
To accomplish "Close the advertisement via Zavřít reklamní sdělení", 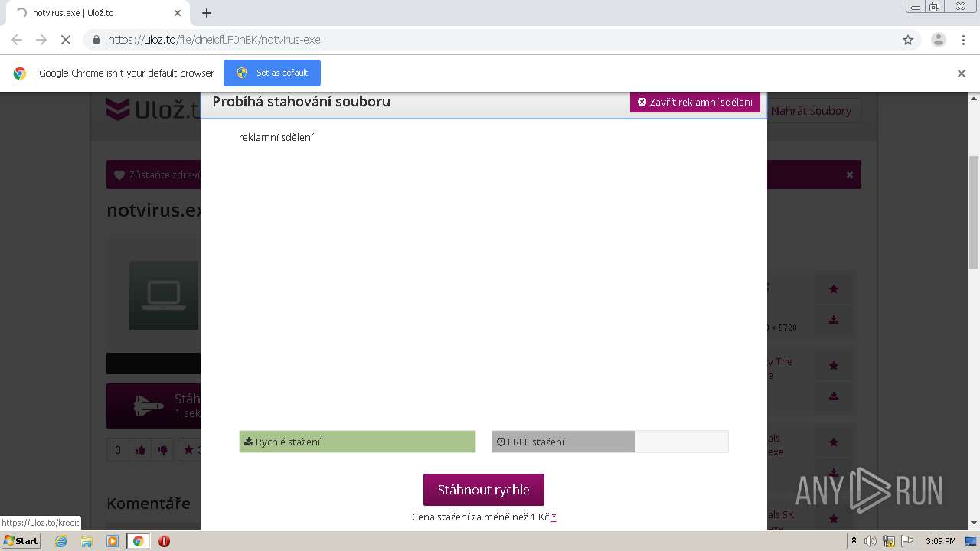I will 694,102.
